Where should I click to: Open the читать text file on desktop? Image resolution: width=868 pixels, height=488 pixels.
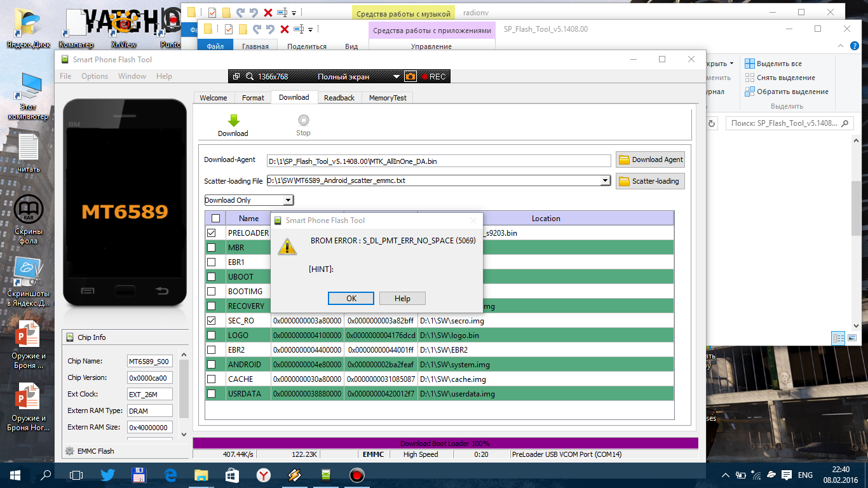click(29, 152)
